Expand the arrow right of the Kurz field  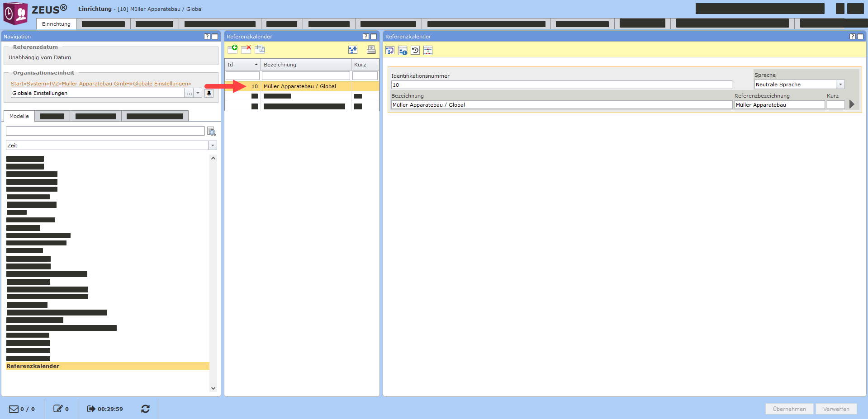click(852, 104)
